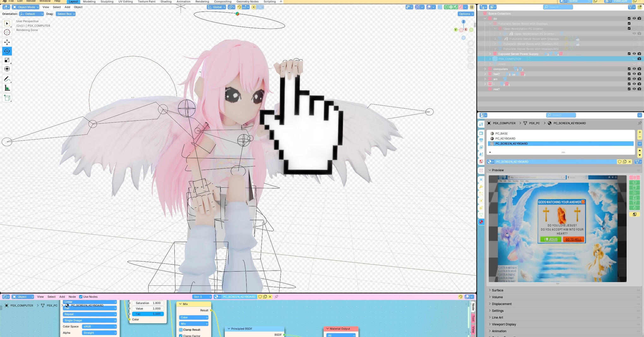The height and width of the screenshot is (337, 644).
Task: Open the Render menu
Action: pyautogui.click(x=31, y=1)
